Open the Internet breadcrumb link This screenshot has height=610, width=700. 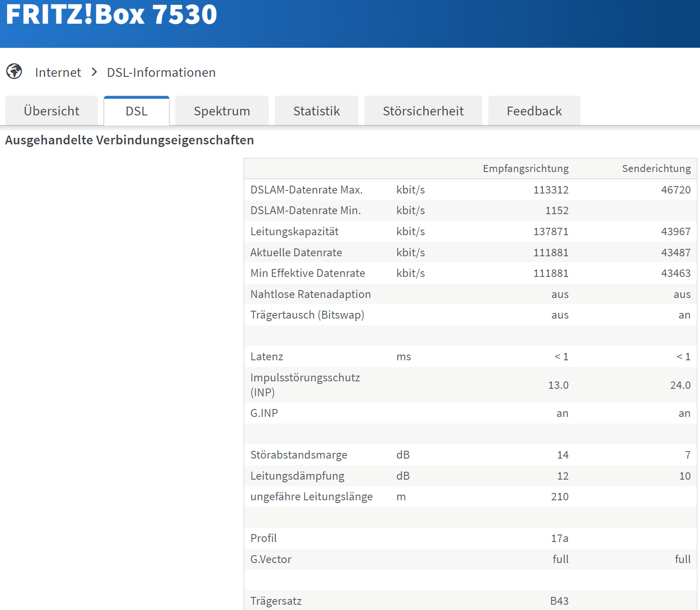[58, 72]
